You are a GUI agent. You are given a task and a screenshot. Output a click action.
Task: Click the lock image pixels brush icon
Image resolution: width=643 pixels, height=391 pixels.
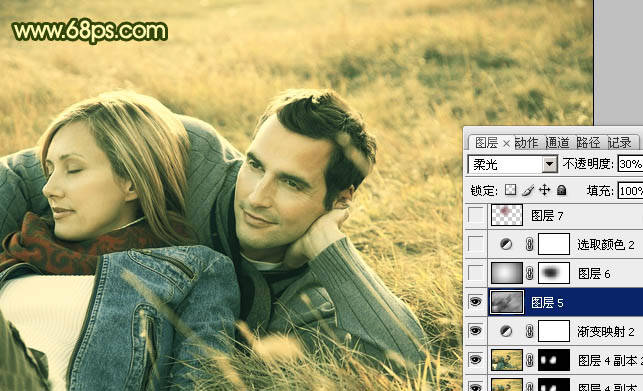528,190
